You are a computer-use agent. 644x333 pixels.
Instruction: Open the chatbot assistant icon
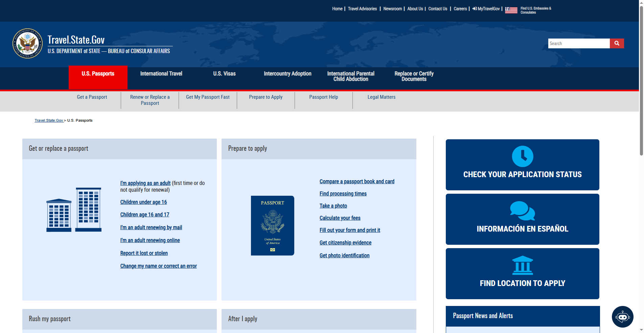622,317
